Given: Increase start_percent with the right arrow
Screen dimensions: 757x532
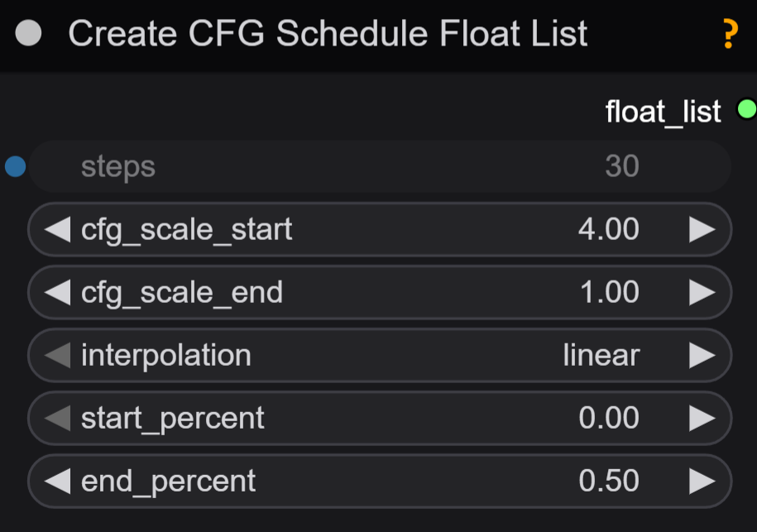Looking at the screenshot, I should click(x=702, y=418).
